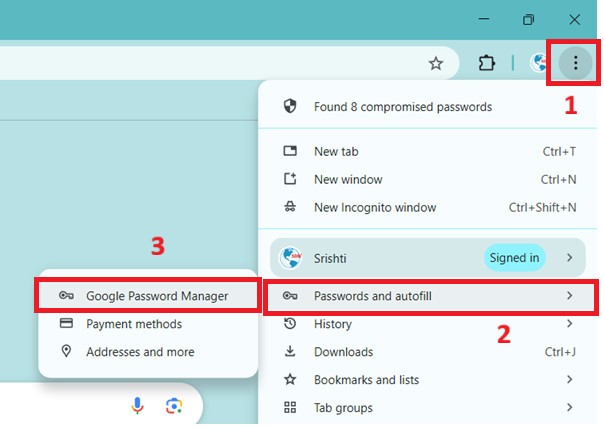Click the profile avatar in the toolbar
This screenshot has height=428, width=604.
click(x=540, y=64)
